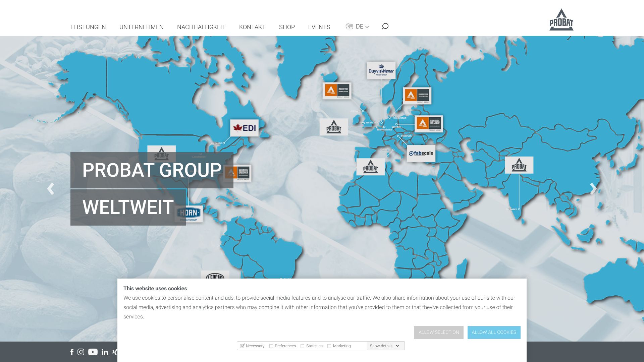Open the Xing profile icon
644x362 pixels.
pos(115,352)
